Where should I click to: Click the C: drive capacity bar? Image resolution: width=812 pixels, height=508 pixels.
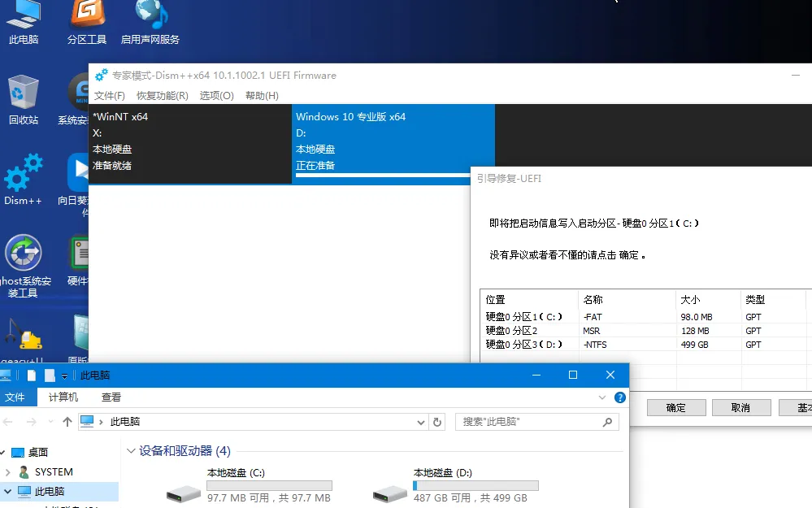point(269,486)
